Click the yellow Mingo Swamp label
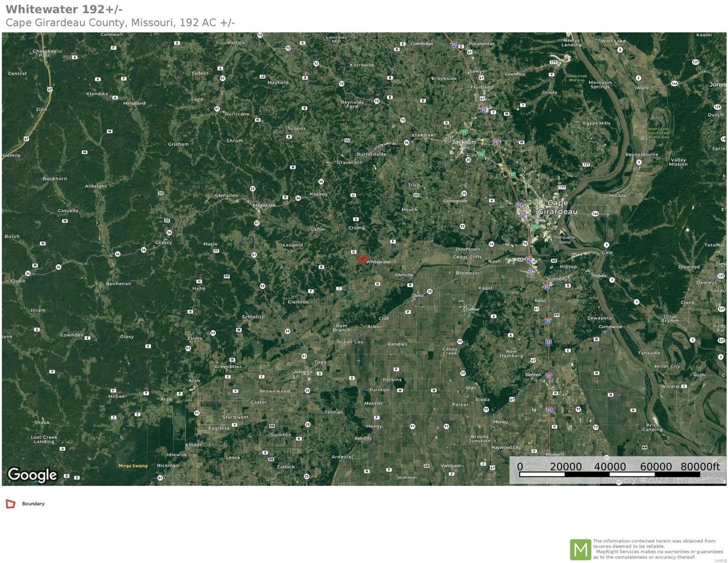The image size is (728, 563). point(133,466)
